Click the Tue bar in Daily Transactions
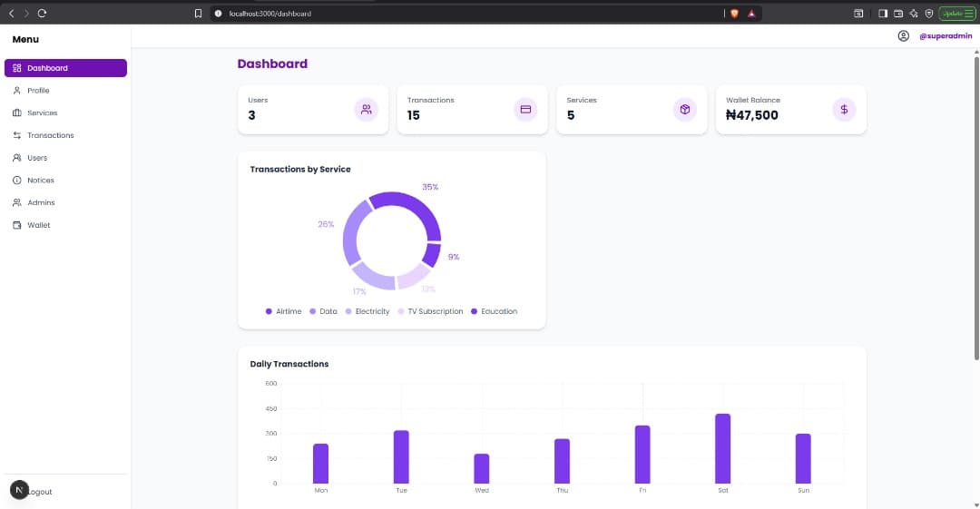The width and height of the screenshot is (980, 509). [x=401, y=456]
